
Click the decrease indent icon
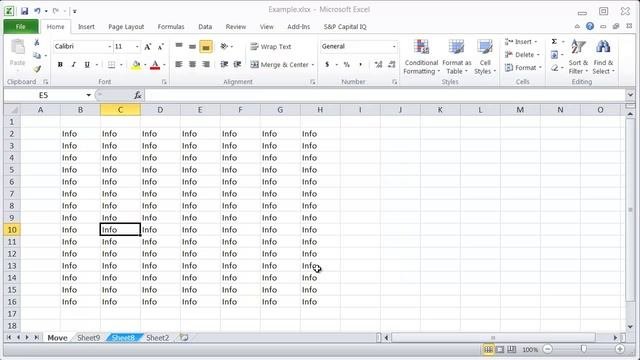(224, 64)
